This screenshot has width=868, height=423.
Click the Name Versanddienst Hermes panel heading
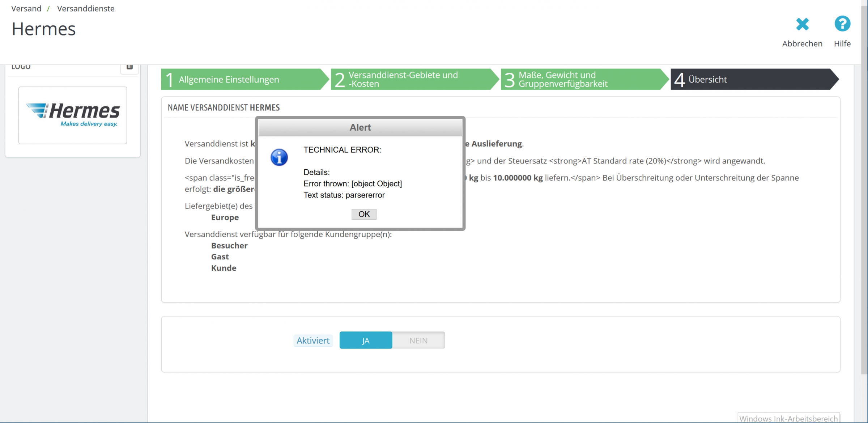tap(224, 107)
